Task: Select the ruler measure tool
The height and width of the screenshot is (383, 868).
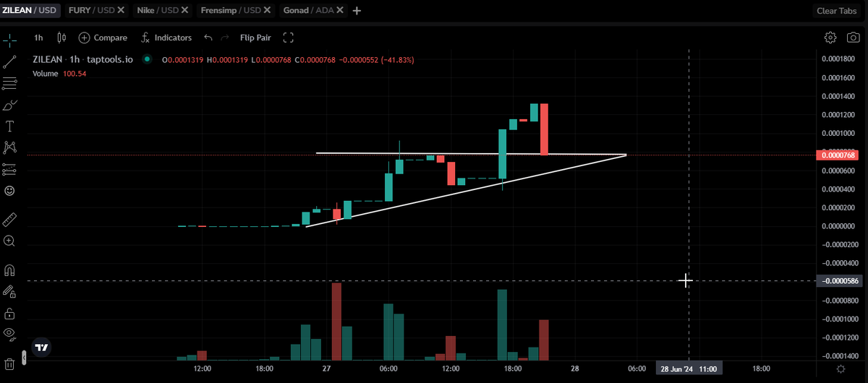Action: click(x=9, y=219)
